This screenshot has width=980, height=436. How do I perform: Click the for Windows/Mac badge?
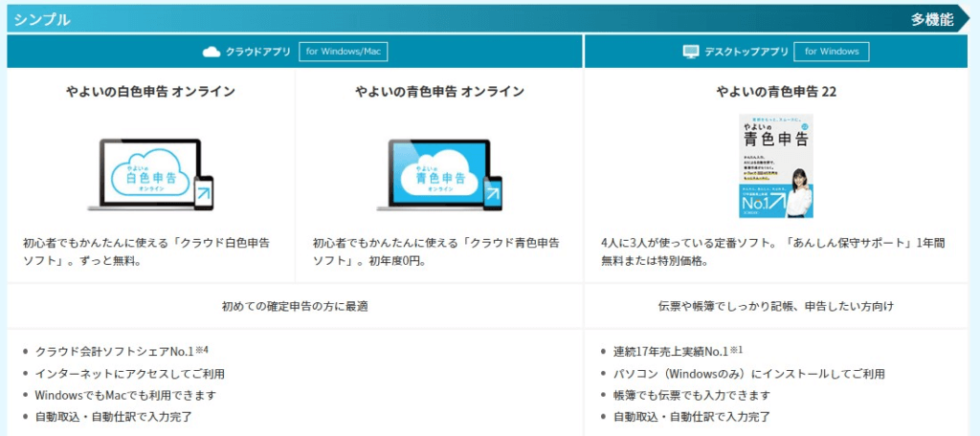tap(344, 52)
